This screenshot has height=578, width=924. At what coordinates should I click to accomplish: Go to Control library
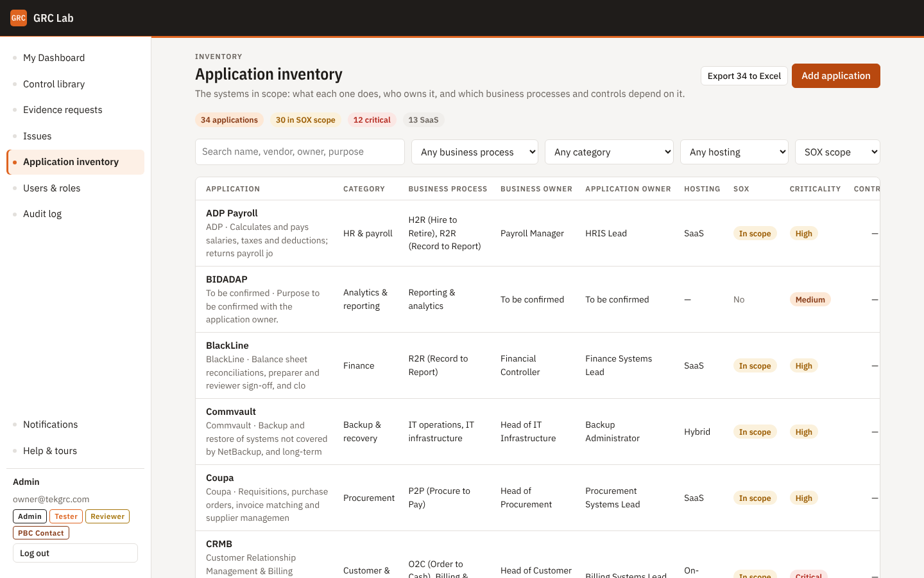(x=75, y=84)
